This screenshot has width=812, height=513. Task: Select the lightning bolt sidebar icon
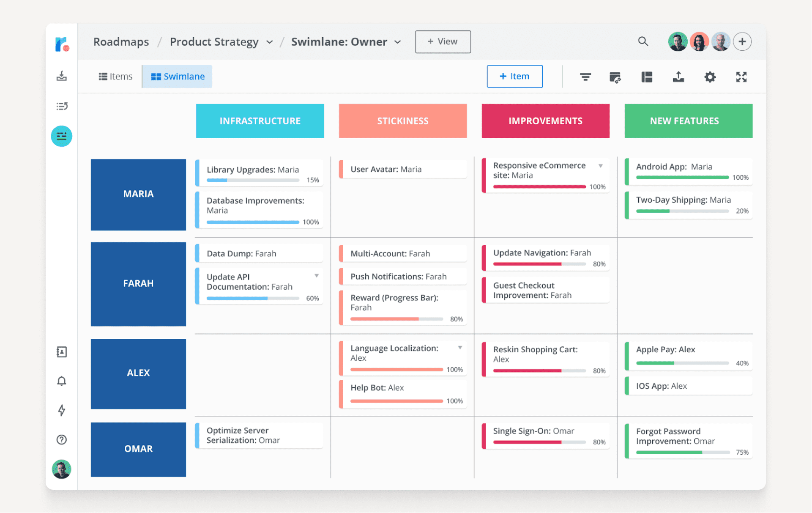pos(62,410)
